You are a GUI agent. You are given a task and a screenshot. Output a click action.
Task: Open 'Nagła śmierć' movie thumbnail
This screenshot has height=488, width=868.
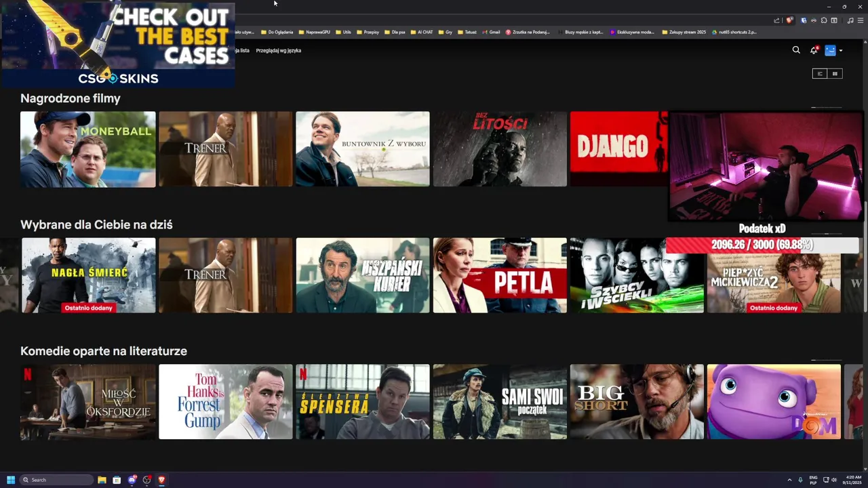point(88,275)
